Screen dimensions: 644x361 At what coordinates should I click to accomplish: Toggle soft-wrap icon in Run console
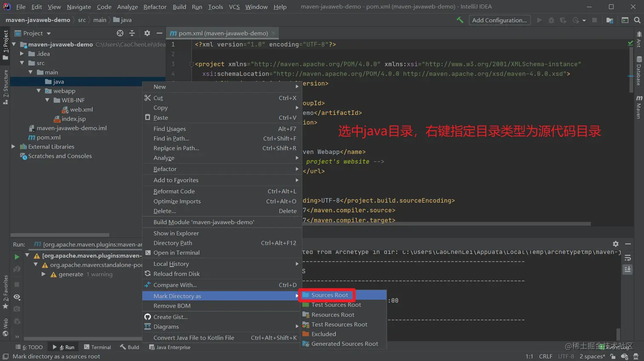pyautogui.click(x=627, y=258)
